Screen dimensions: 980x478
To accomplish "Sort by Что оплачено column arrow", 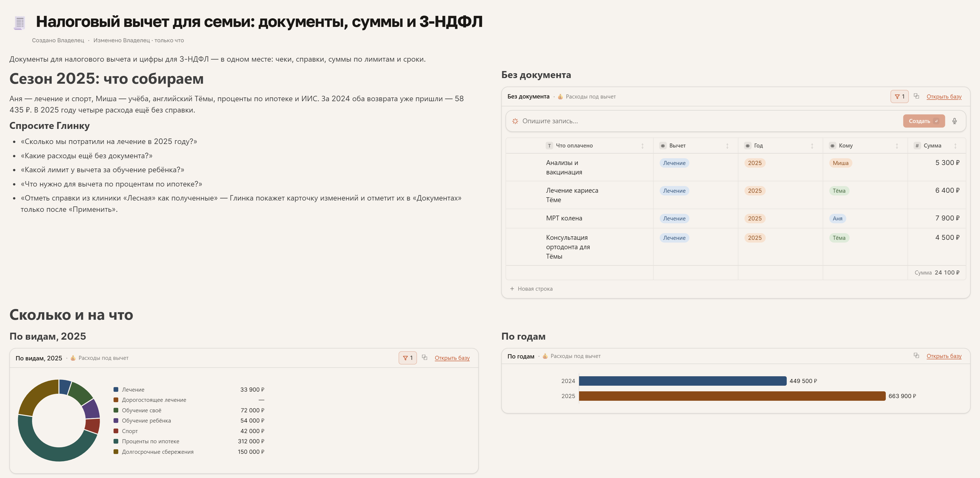I will [643, 146].
